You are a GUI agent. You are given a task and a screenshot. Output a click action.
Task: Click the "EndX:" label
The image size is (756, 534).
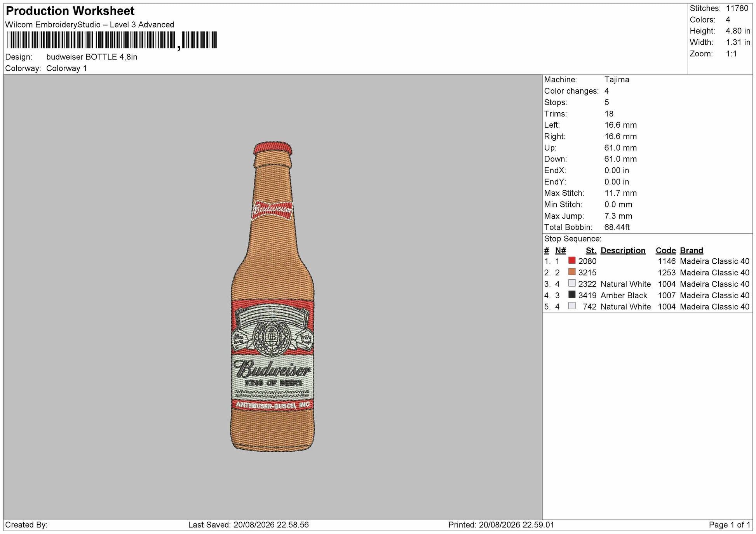coord(555,170)
